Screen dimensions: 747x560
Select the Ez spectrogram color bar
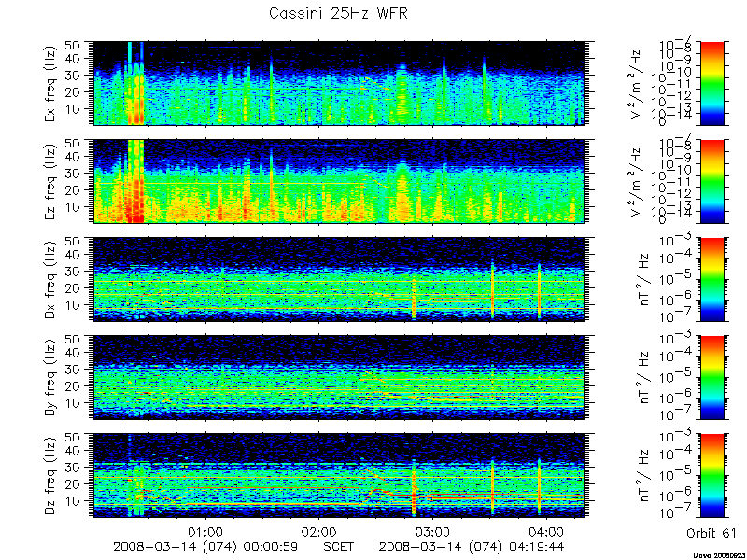[x=712, y=181]
